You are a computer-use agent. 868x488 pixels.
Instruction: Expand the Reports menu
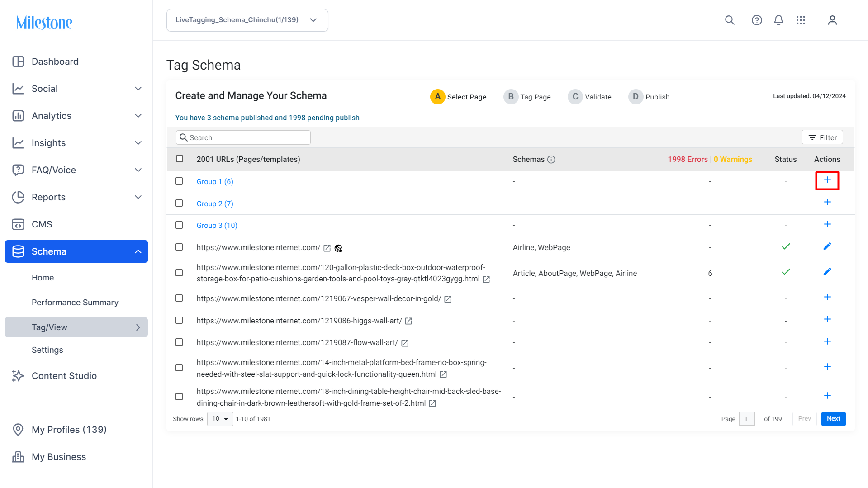pos(138,197)
